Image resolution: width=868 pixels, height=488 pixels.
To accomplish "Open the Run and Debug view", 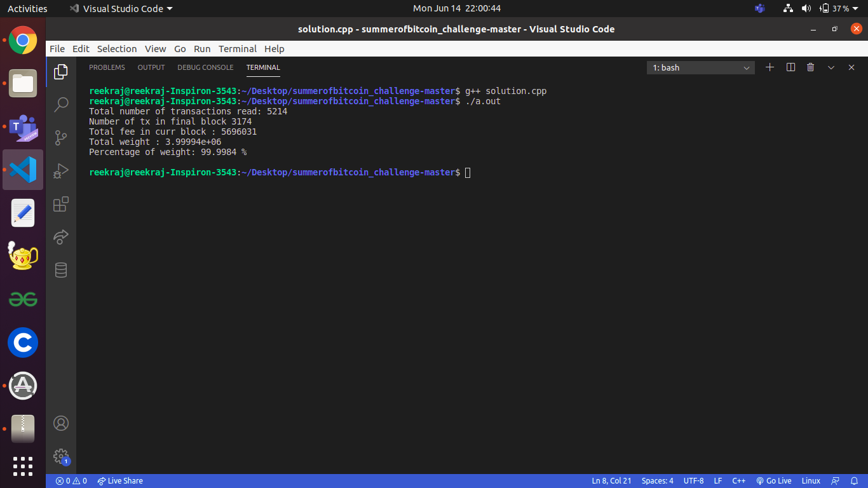I will pyautogui.click(x=60, y=170).
